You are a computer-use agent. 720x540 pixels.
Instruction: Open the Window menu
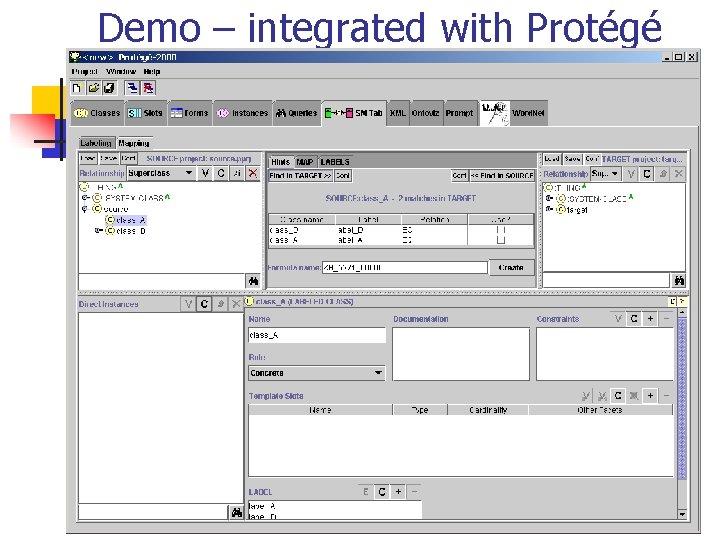pyautogui.click(x=121, y=72)
